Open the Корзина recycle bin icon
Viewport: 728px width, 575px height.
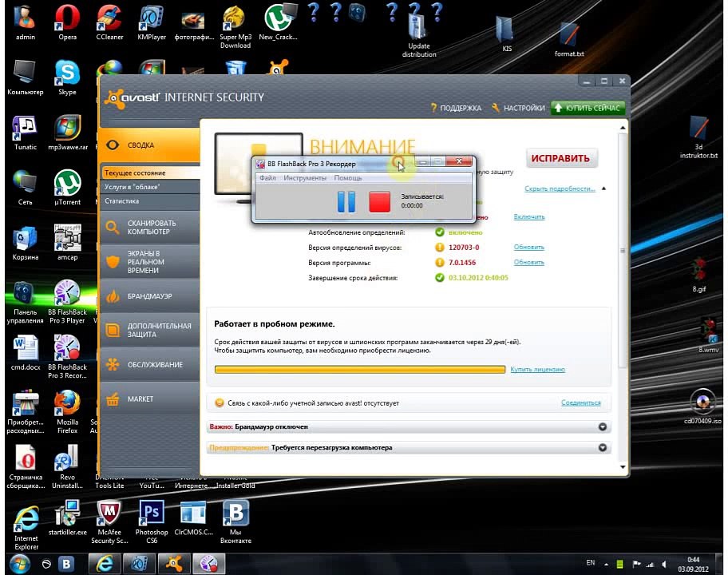25,243
